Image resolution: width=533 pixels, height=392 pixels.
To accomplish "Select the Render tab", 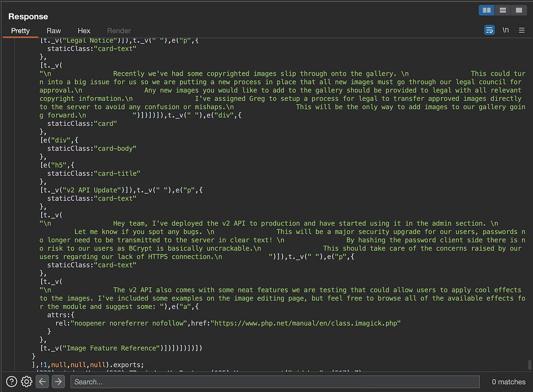I will pyautogui.click(x=119, y=31).
